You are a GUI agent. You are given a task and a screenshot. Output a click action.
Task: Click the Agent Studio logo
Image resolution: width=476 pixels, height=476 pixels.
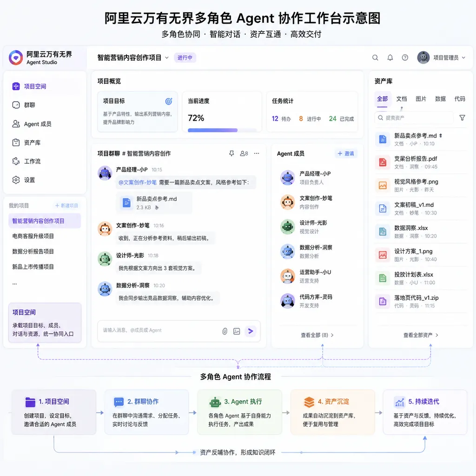(16, 58)
